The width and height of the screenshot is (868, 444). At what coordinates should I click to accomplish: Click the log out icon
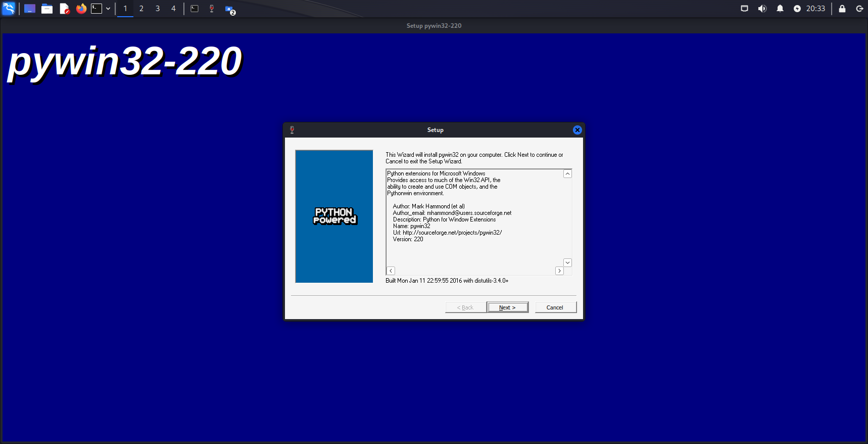[x=859, y=9]
